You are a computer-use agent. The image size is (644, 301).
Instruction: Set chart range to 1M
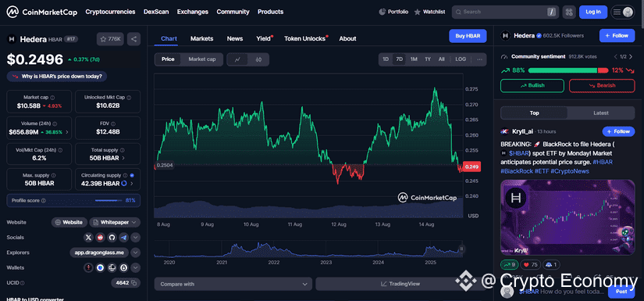tap(414, 59)
